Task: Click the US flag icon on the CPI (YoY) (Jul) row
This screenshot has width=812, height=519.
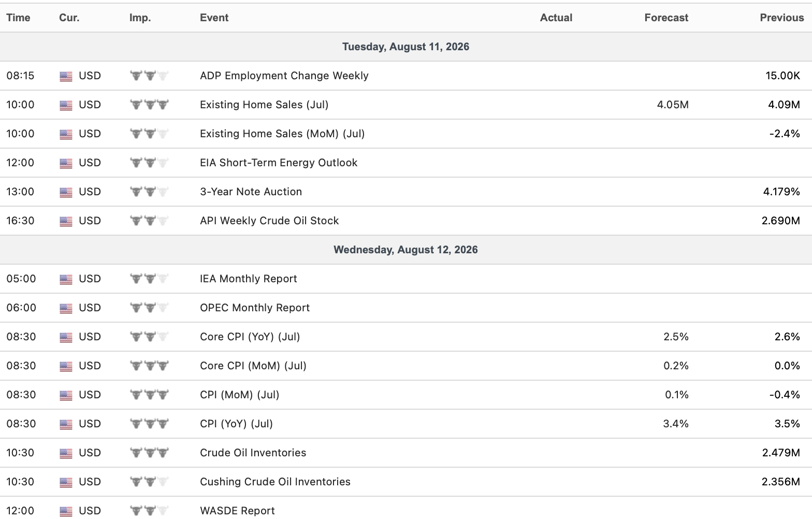Action: click(66, 424)
